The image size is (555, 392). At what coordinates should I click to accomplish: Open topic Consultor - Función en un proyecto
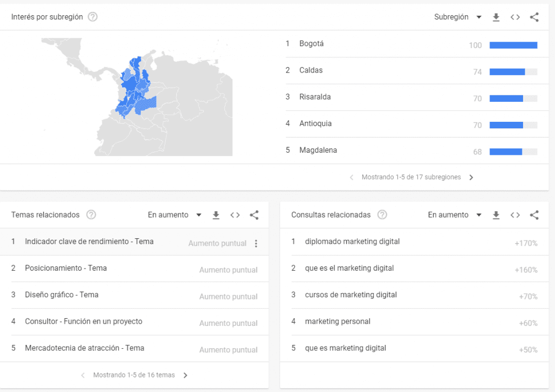point(83,321)
